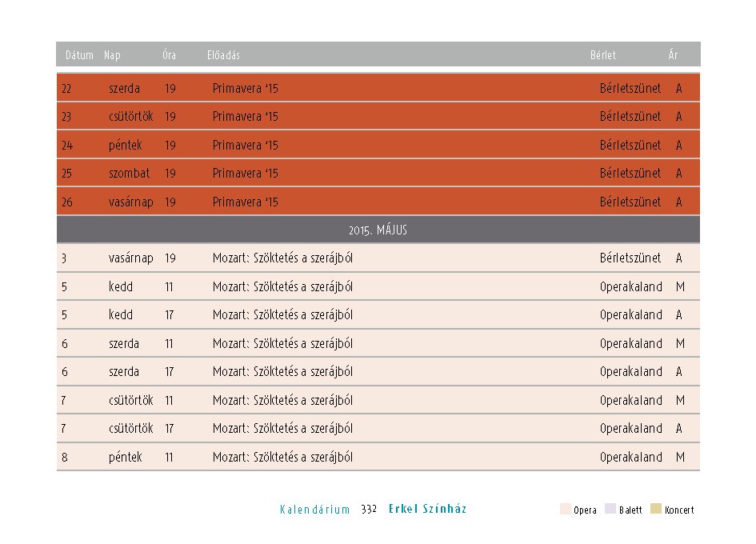
Task: Select Mozart title in kedd 11 o'clock row
Action: point(282,286)
